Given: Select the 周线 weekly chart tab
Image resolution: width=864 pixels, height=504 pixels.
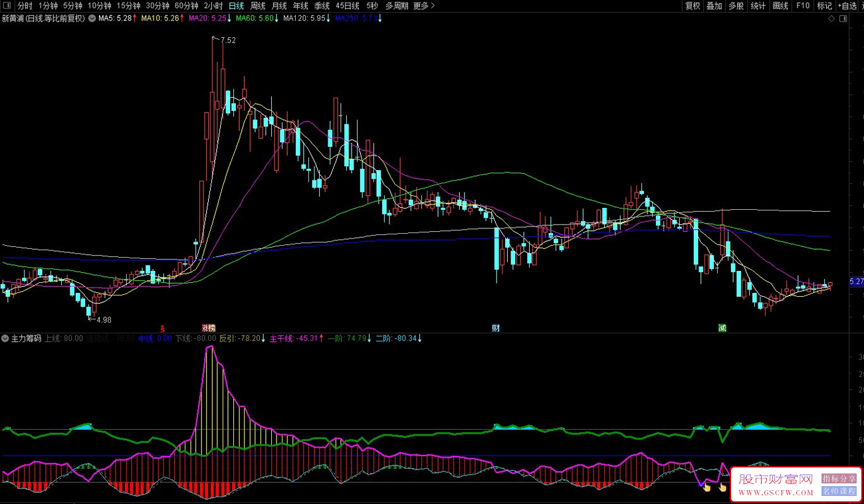Looking at the screenshot, I should tap(258, 5).
